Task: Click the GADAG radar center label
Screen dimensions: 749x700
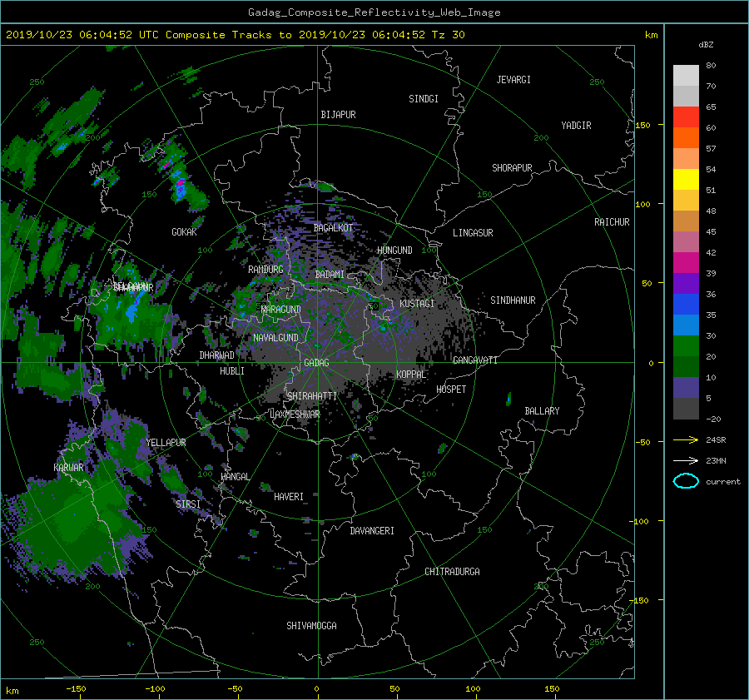Action: click(x=316, y=363)
